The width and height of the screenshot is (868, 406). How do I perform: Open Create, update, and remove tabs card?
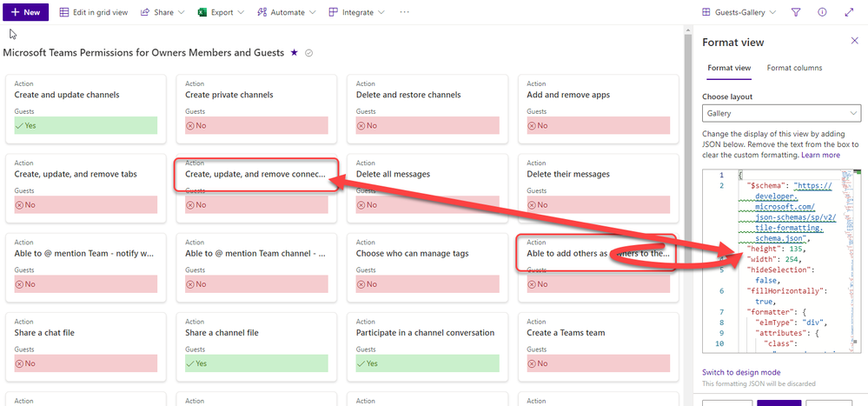pyautogui.click(x=86, y=189)
